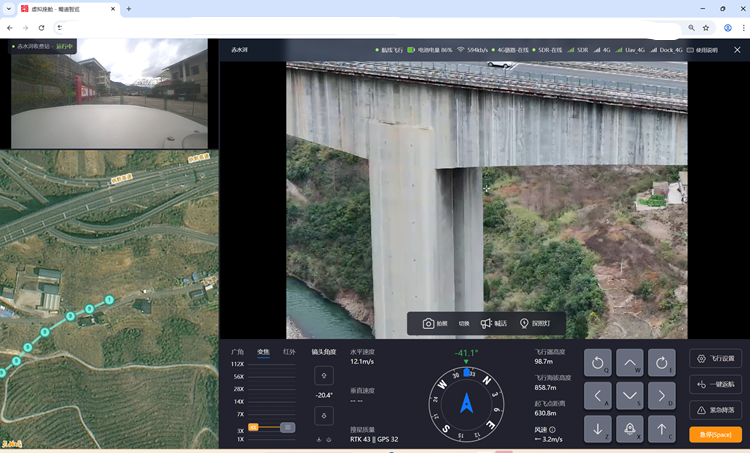Tilt gimbal angle up arrow
This screenshot has width=750, height=453.
tap(323, 376)
